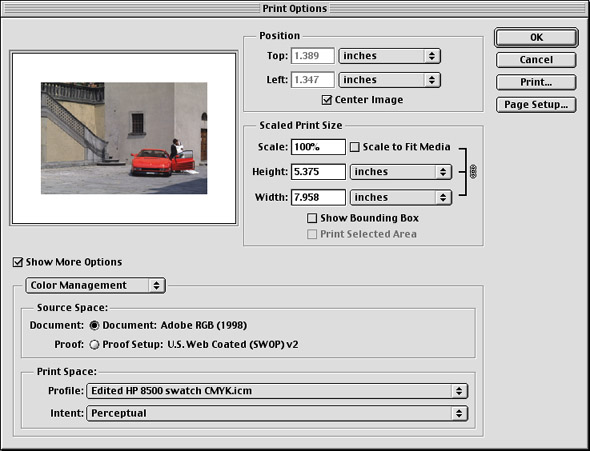Image resolution: width=590 pixels, height=451 pixels.
Task: Open the print space Profile dropdown
Action: point(277,391)
